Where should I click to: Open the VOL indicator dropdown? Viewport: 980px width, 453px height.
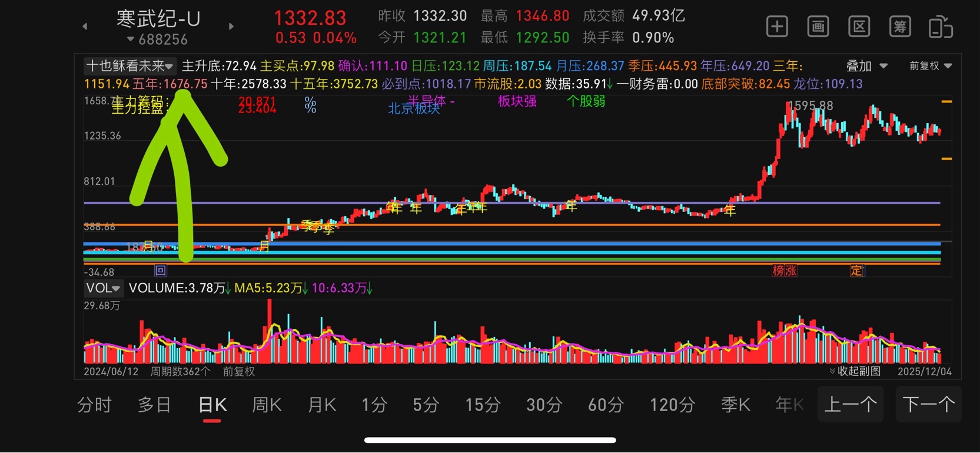pyautogui.click(x=102, y=288)
